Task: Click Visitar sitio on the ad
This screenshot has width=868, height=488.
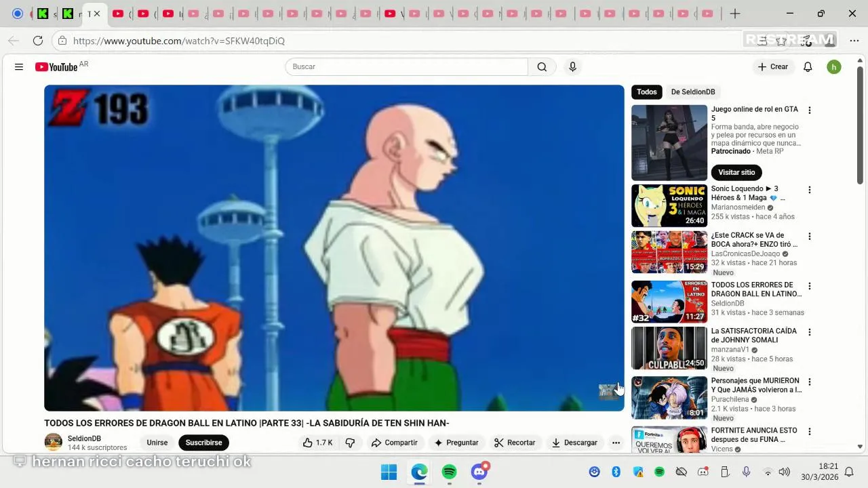Action: coord(736,172)
